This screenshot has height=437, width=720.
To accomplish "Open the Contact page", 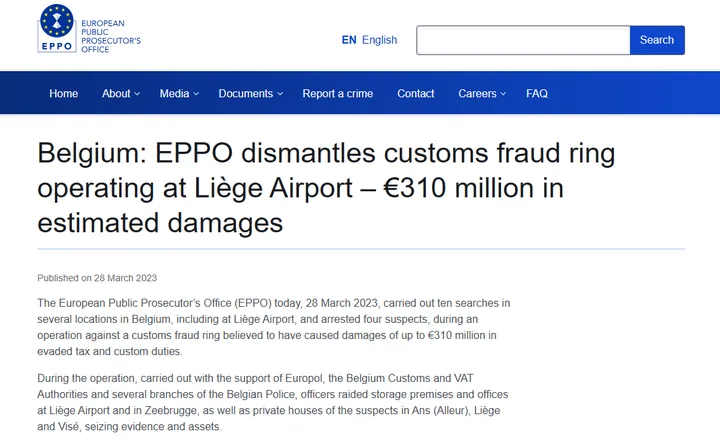I will pos(416,93).
